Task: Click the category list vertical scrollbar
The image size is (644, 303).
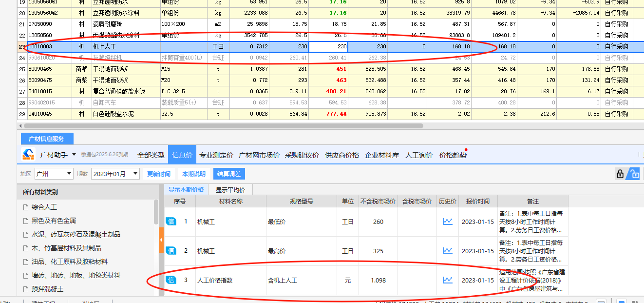Action: click(156, 211)
